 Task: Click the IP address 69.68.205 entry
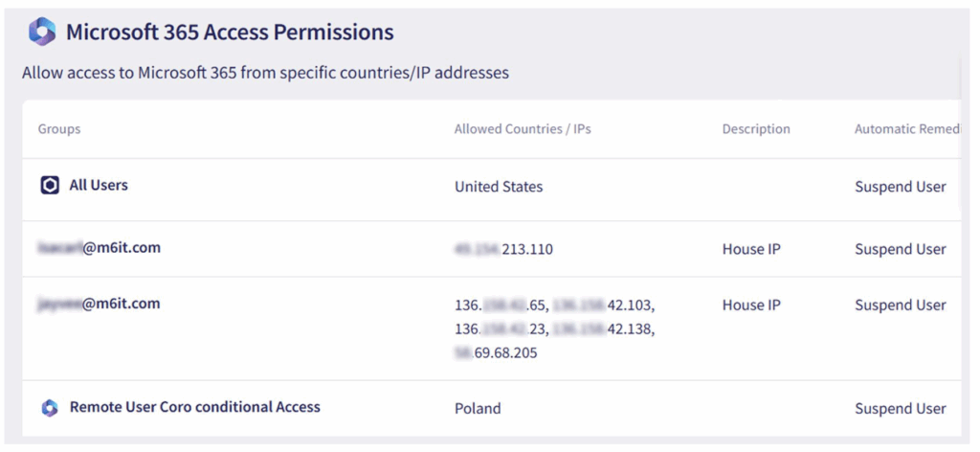point(496,353)
